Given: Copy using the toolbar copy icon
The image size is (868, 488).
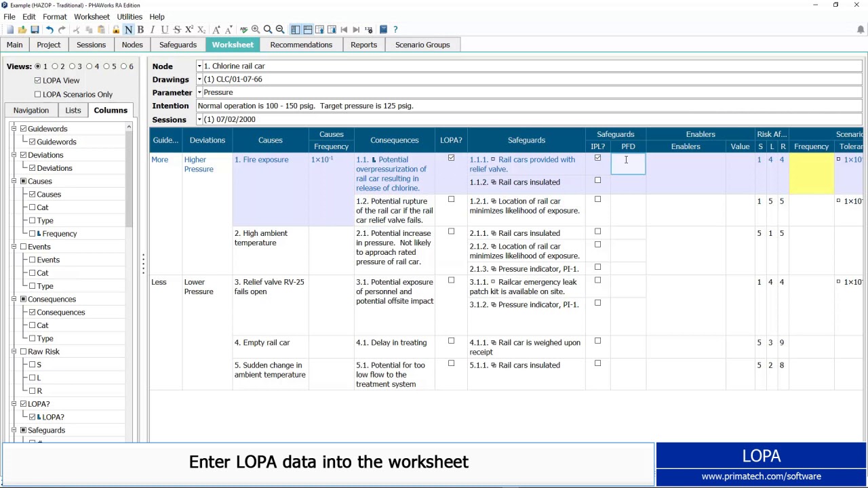Looking at the screenshot, I should (x=89, y=30).
